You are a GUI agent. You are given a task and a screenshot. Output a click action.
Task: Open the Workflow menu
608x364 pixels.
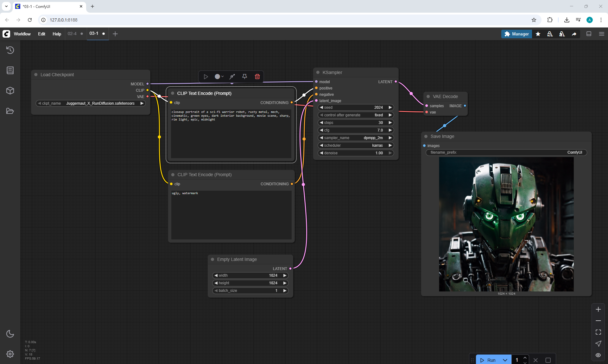(x=22, y=34)
